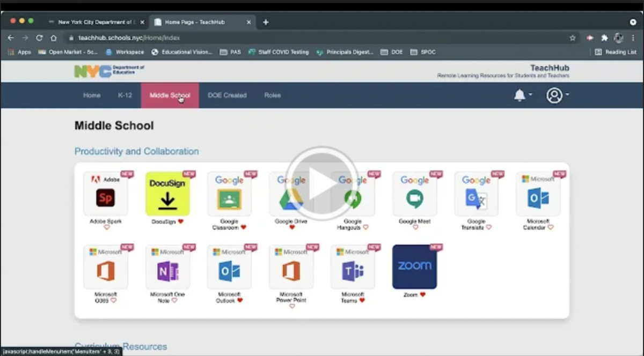Click the NYC Department of Education logo

tap(109, 71)
